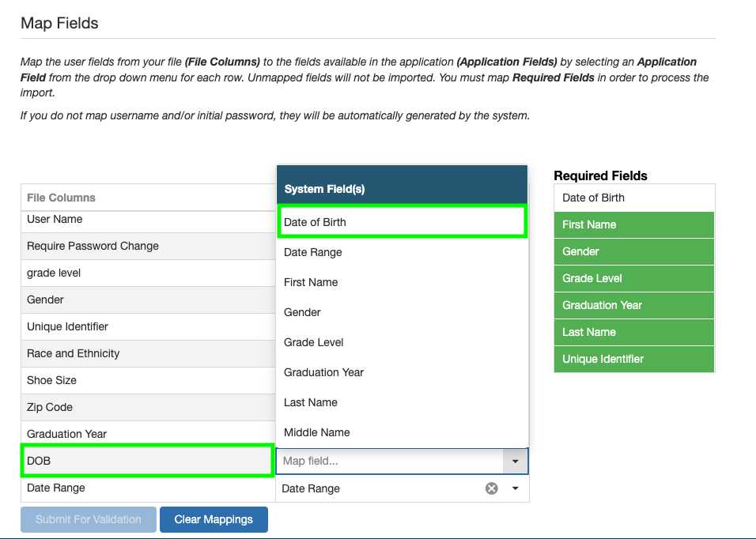
Task: Click the Shoe Size file column
Action: pos(147,380)
